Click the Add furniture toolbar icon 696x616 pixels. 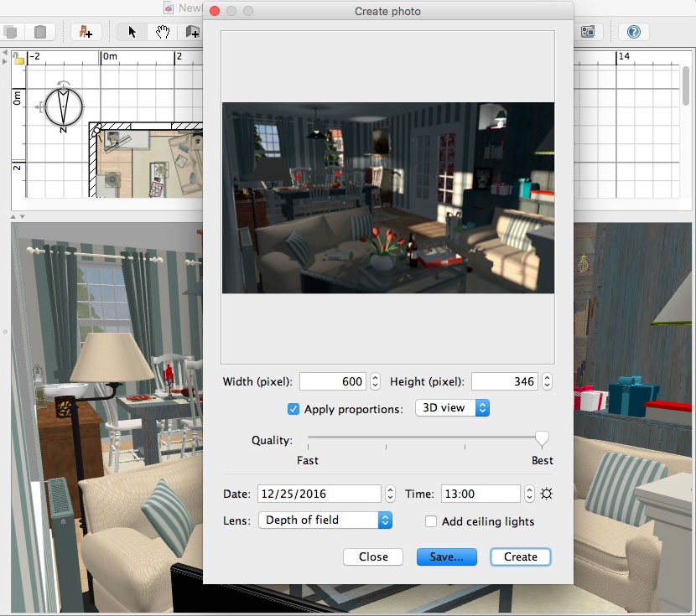pos(86,32)
